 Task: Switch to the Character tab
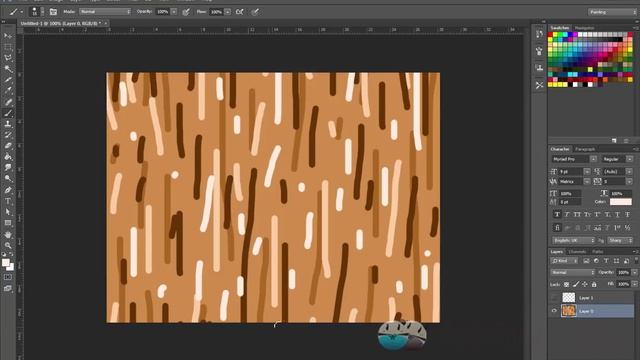[560, 149]
